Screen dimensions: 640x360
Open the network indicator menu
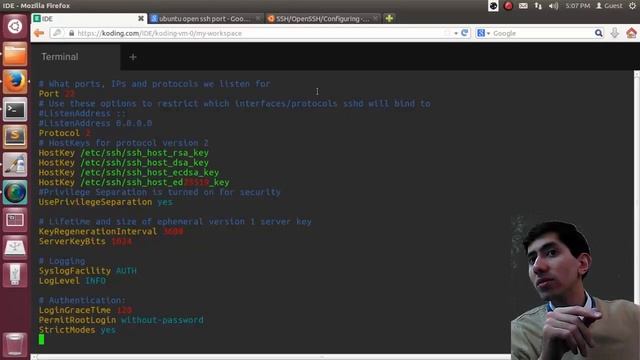click(538, 6)
